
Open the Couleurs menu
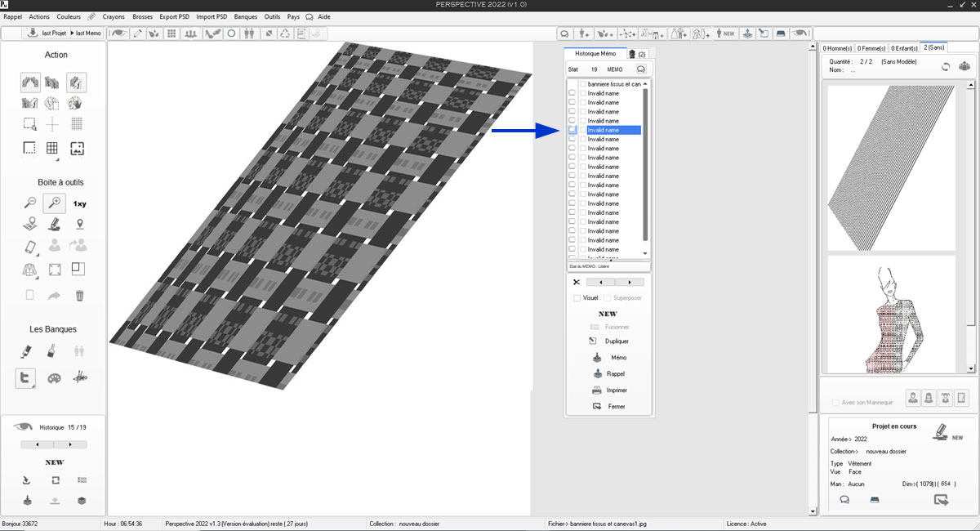[x=69, y=16]
